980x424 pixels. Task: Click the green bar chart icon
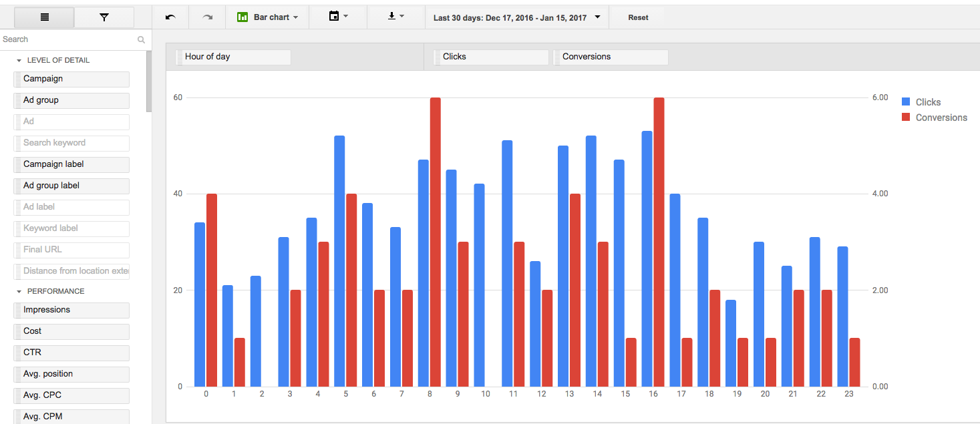243,17
